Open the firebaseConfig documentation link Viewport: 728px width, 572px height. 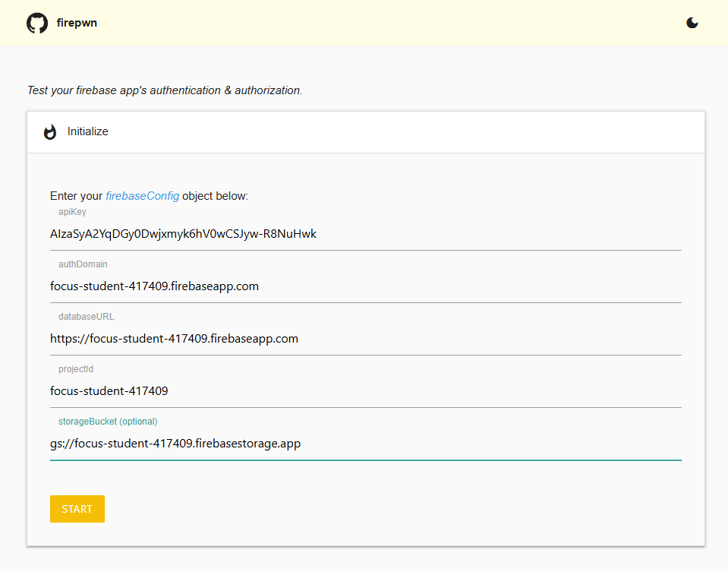[x=142, y=196]
